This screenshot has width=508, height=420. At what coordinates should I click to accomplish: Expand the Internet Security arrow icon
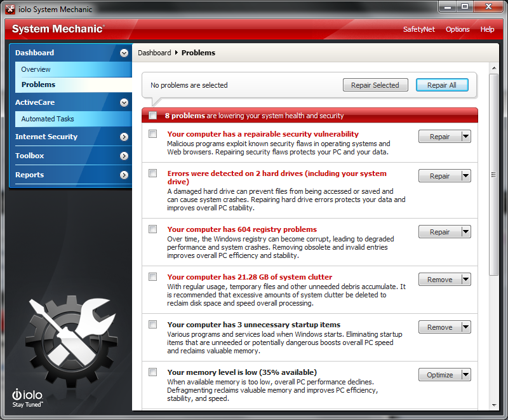point(124,137)
